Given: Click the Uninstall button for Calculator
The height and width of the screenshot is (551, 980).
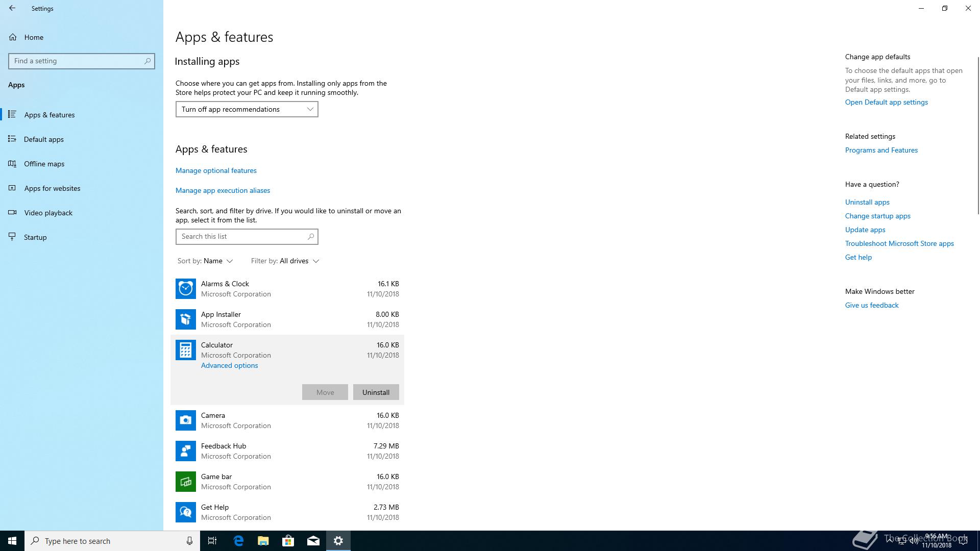Looking at the screenshot, I should [x=376, y=392].
